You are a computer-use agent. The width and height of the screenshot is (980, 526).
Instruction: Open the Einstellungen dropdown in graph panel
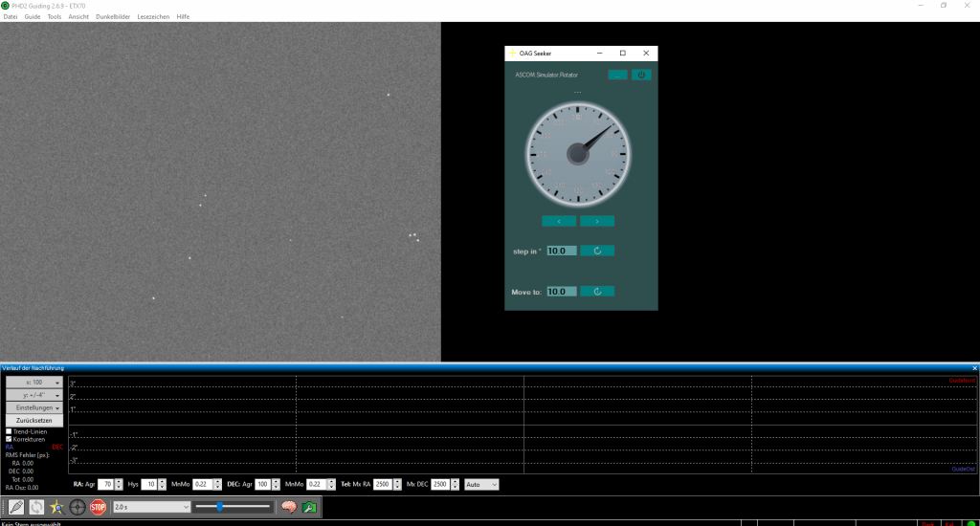click(35, 407)
